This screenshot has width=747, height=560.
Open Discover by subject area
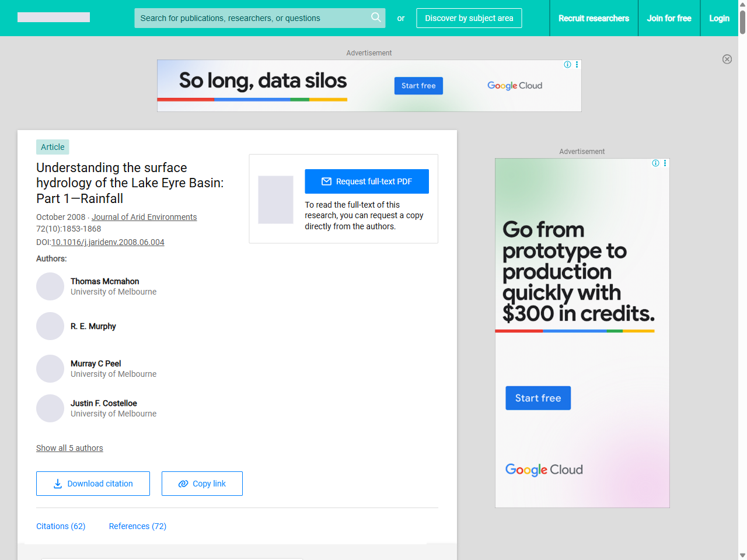(469, 18)
